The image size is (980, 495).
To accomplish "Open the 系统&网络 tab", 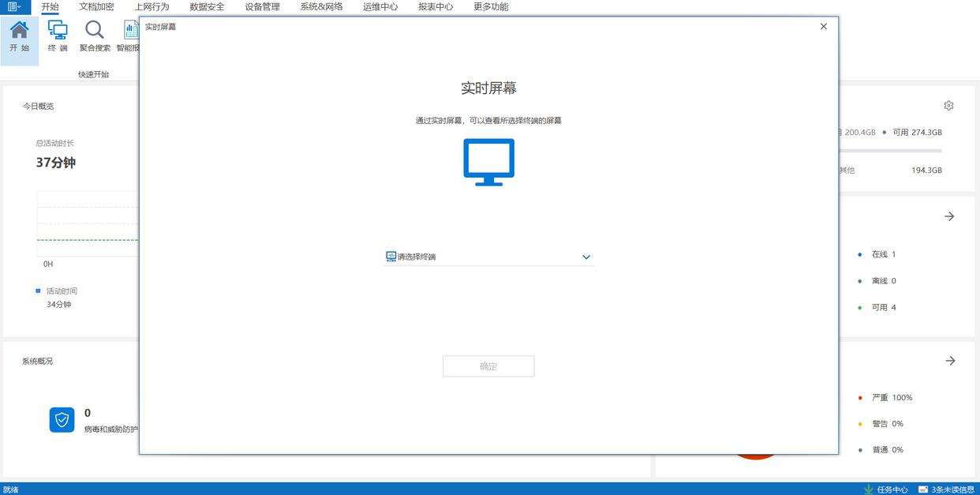I will [x=321, y=6].
